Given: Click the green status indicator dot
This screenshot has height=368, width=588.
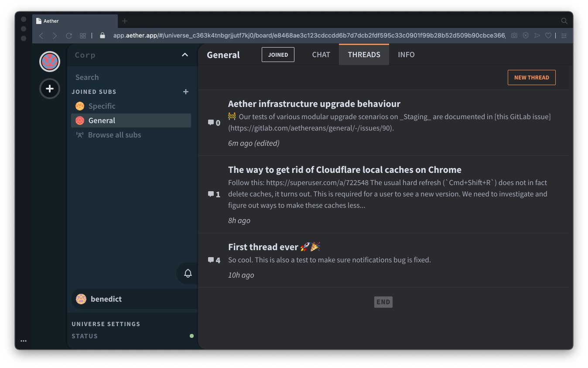Looking at the screenshot, I should [x=191, y=336].
